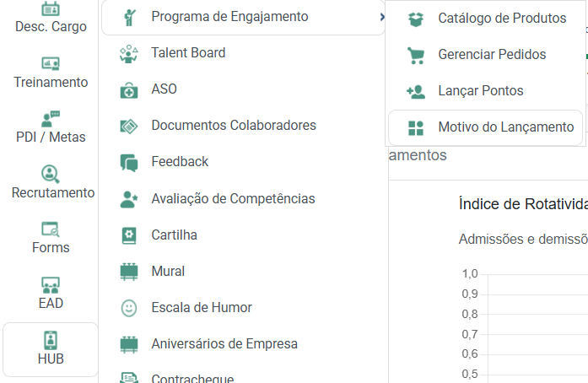Select Mural from the HUB menu

(168, 272)
